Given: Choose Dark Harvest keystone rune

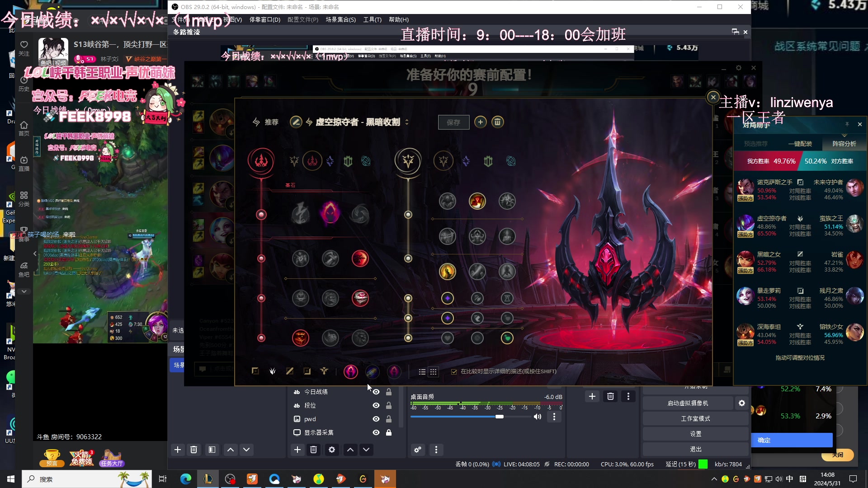Looking at the screenshot, I should pos(330,212).
